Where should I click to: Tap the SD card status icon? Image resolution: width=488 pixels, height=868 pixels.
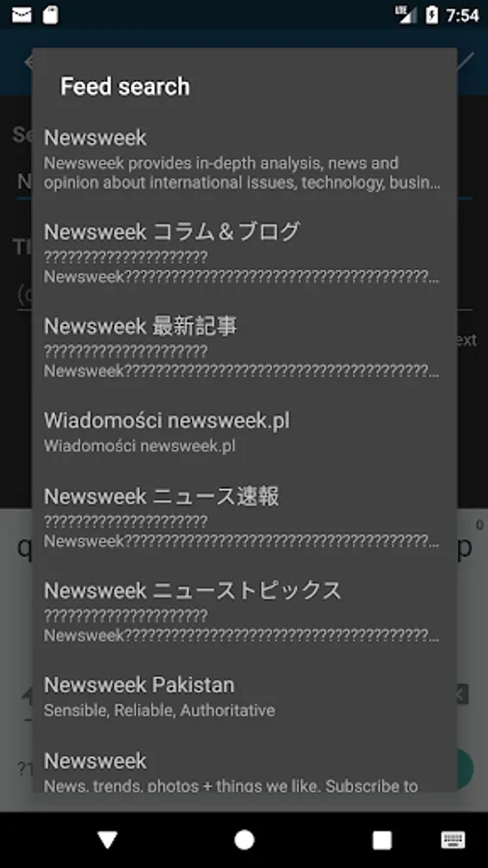[x=50, y=14]
